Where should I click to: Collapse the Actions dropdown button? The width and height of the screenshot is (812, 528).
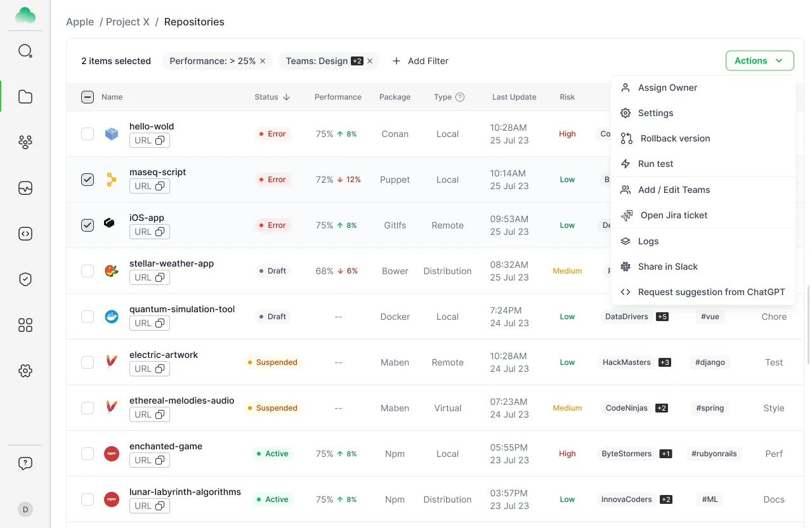[x=760, y=61]
